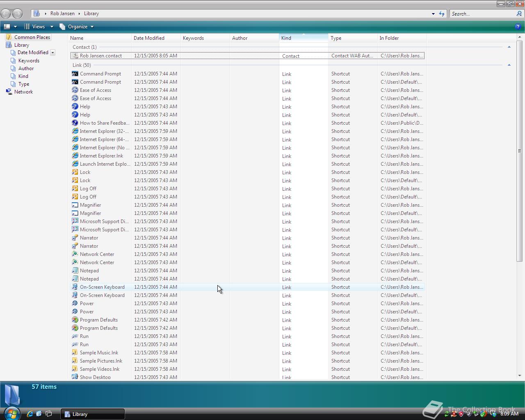Click the Internet Explorer (32- shortcut icon
The image size is (525, 420).
tap(75, 131)
